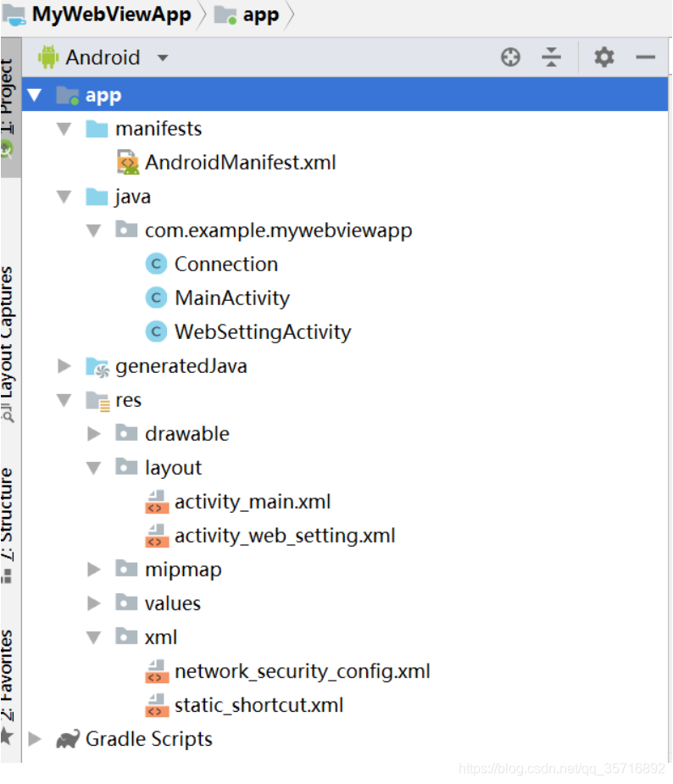Select activity_main.xml file name

(x=253, y=502)
